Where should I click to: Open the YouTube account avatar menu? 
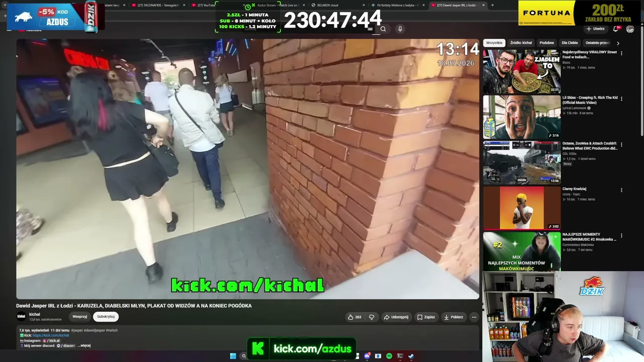pyautogui.click(x=630, y=29)
